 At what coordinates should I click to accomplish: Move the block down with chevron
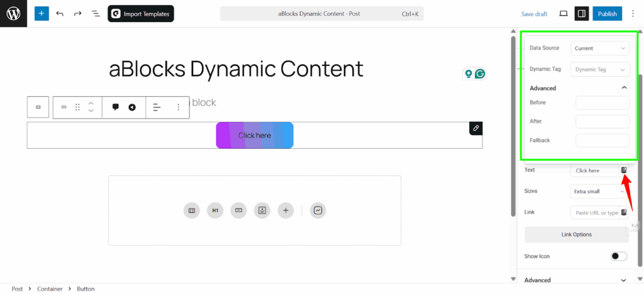click(91, 111)
